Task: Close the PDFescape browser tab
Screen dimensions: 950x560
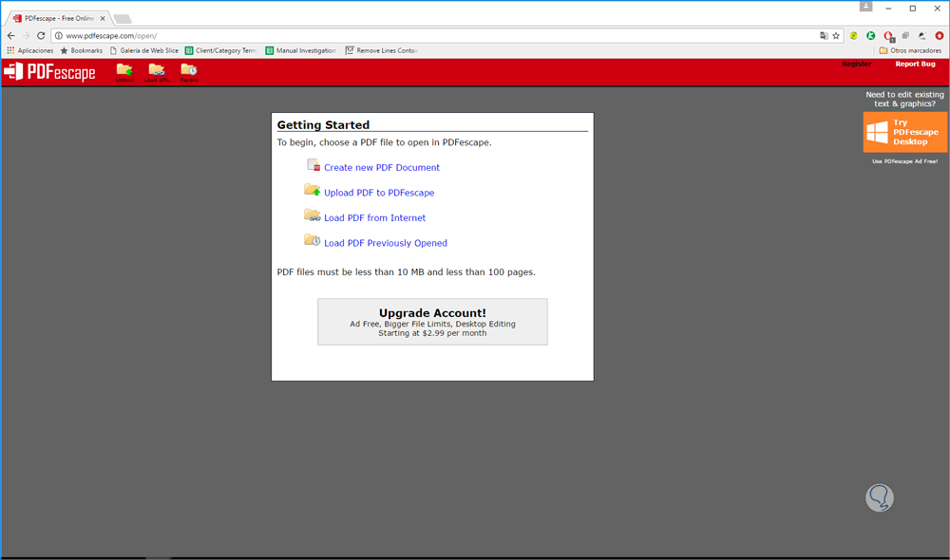Action: 103,19
